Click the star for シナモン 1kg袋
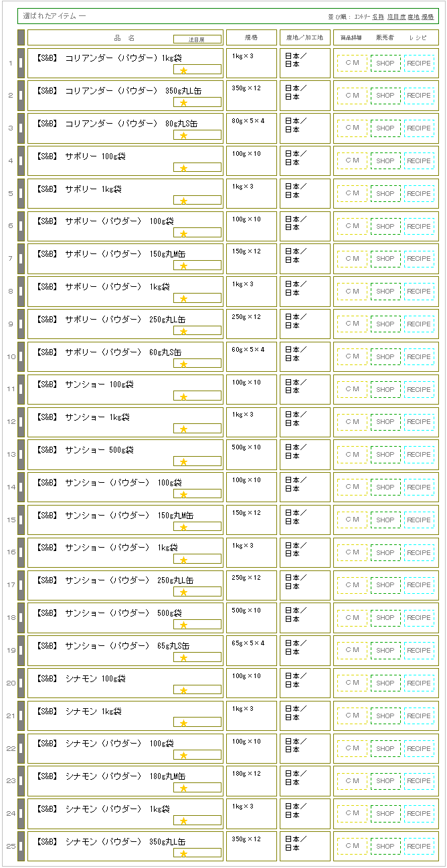 [x=183, y=723]
